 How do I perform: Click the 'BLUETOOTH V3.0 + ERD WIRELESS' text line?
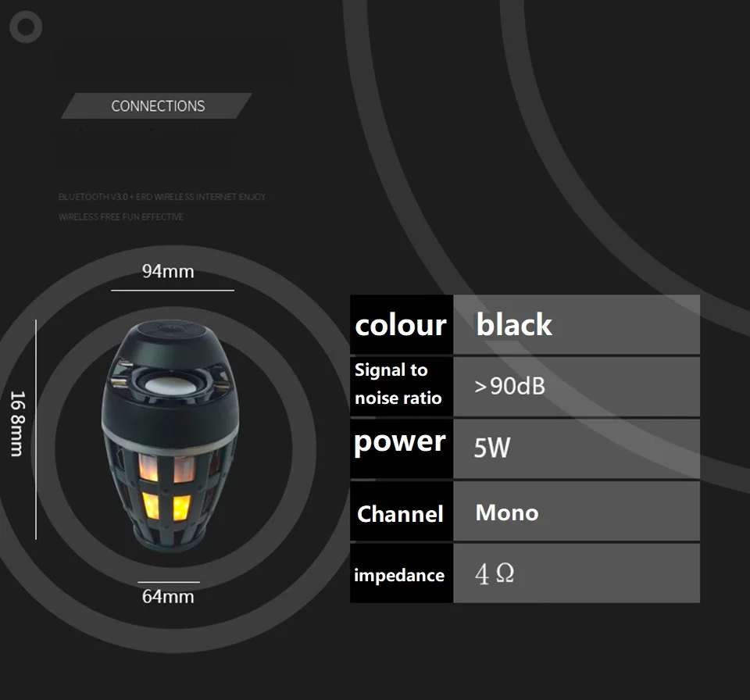162,197
